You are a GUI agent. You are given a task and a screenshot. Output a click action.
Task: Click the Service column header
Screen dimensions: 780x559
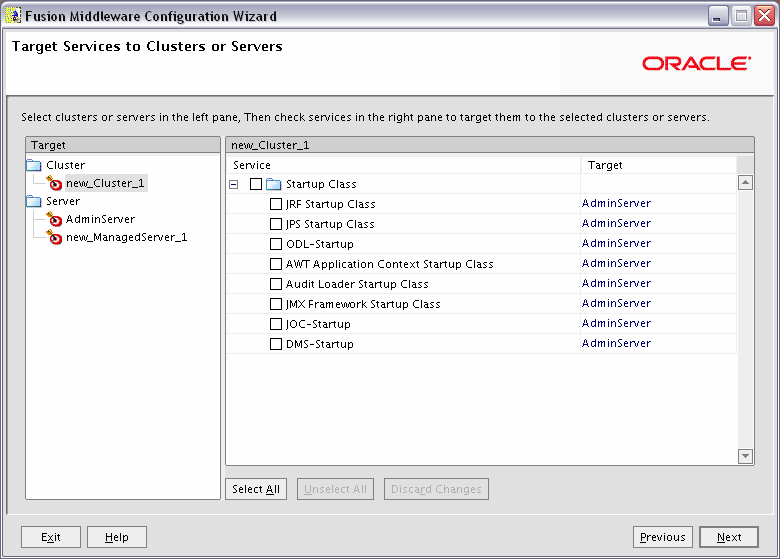tap(403, 165)
